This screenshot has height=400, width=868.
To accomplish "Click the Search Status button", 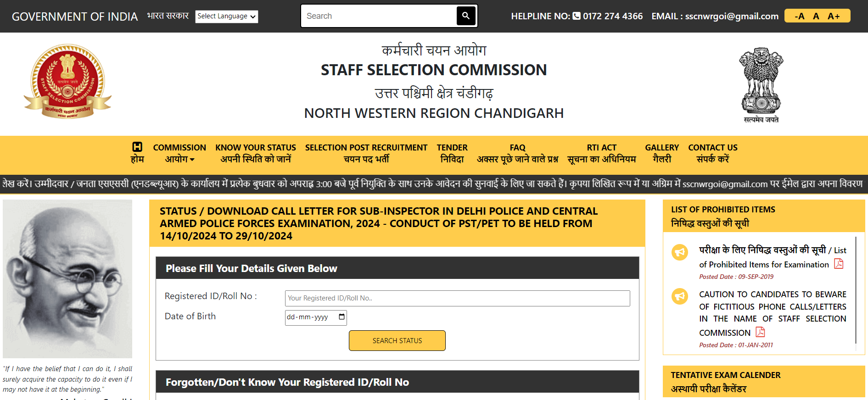I will click(397, 340).
